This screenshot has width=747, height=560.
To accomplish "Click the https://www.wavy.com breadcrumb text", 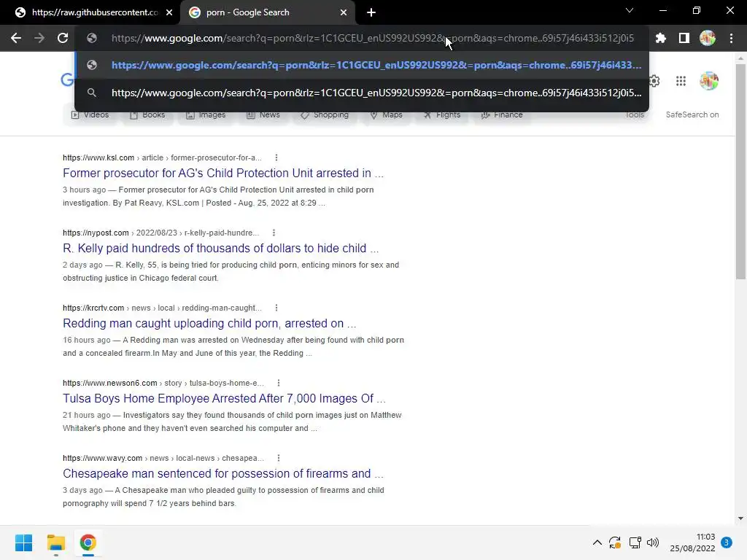I will [x=102, y=459].
